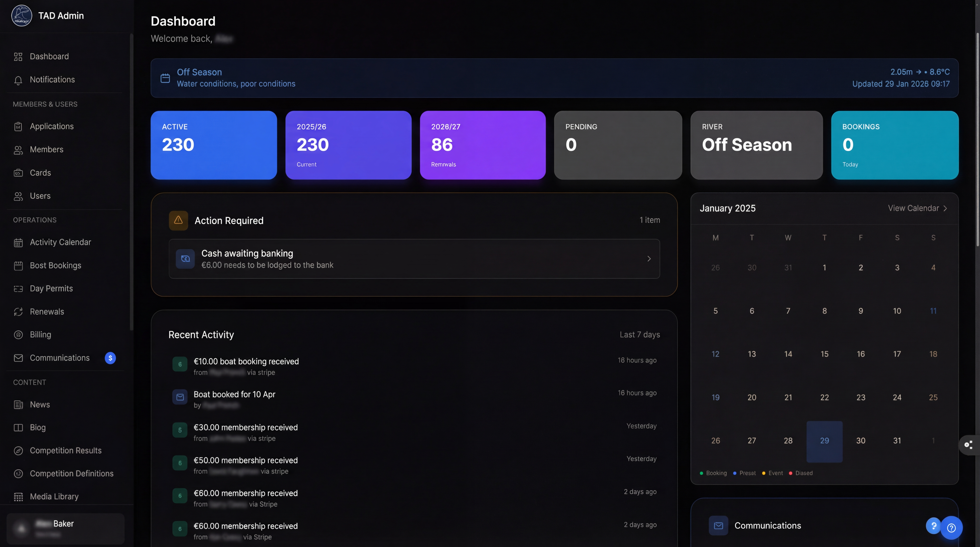The width and height of the screenshot is (980, 547).
Task: Click the Off Season banner calendar icon
Action: pyautogui.click(x=165, y=78)
